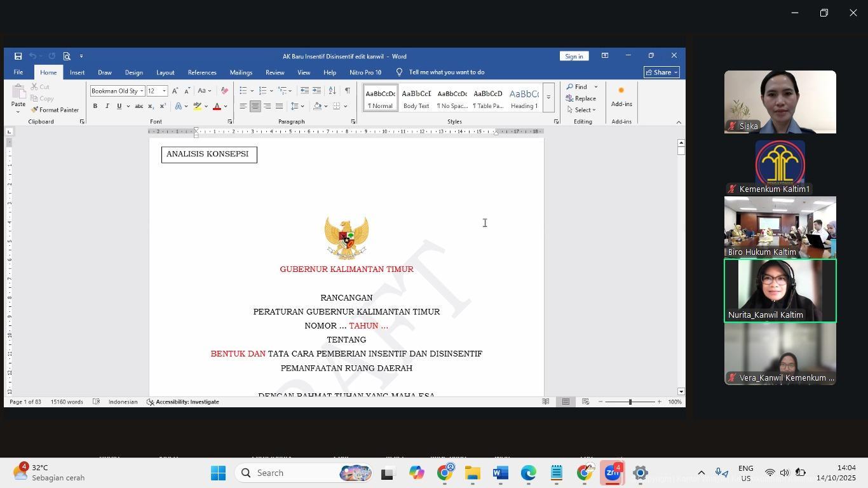Click the Add-ins icon in ribbon

(x=621, y=97)
